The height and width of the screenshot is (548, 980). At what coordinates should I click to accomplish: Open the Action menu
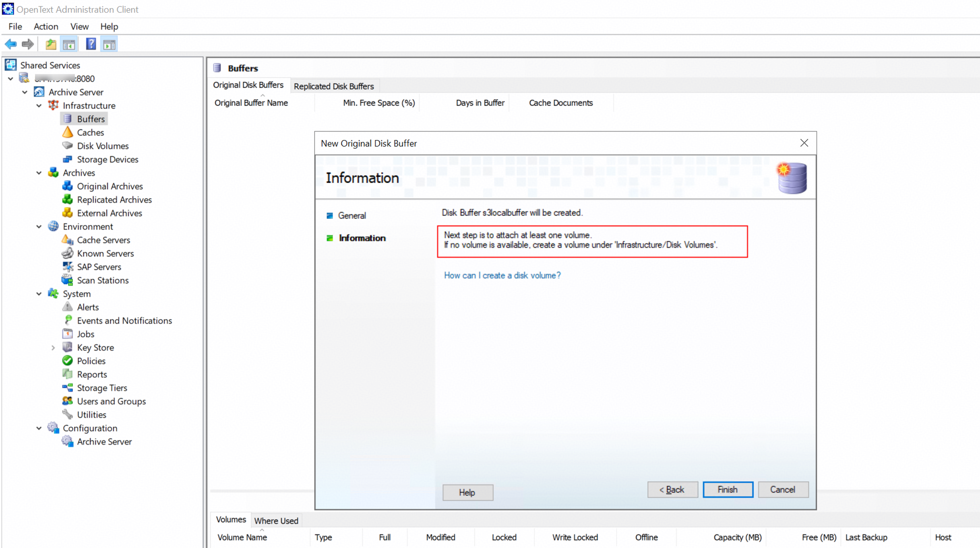(x=46, y=27)
